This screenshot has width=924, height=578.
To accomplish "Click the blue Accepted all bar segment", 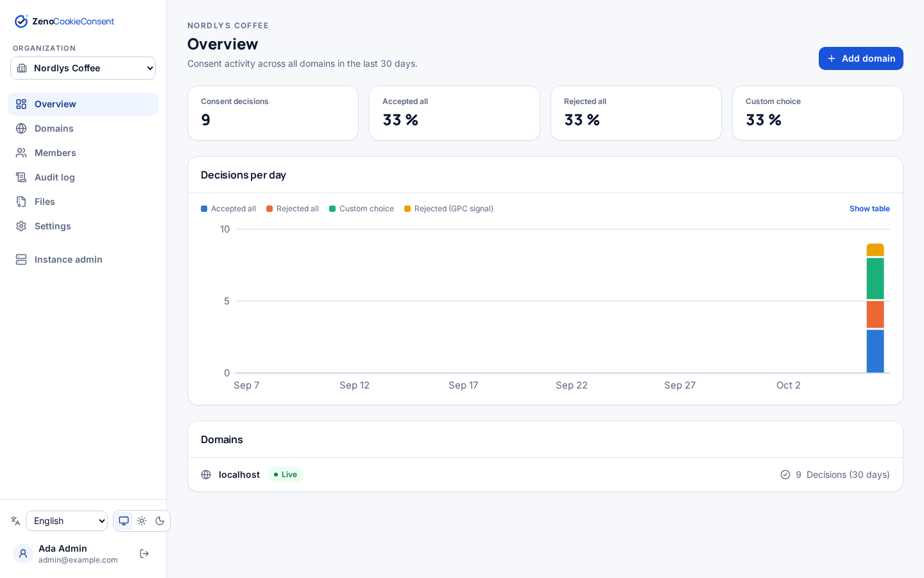I will [875, 351].
